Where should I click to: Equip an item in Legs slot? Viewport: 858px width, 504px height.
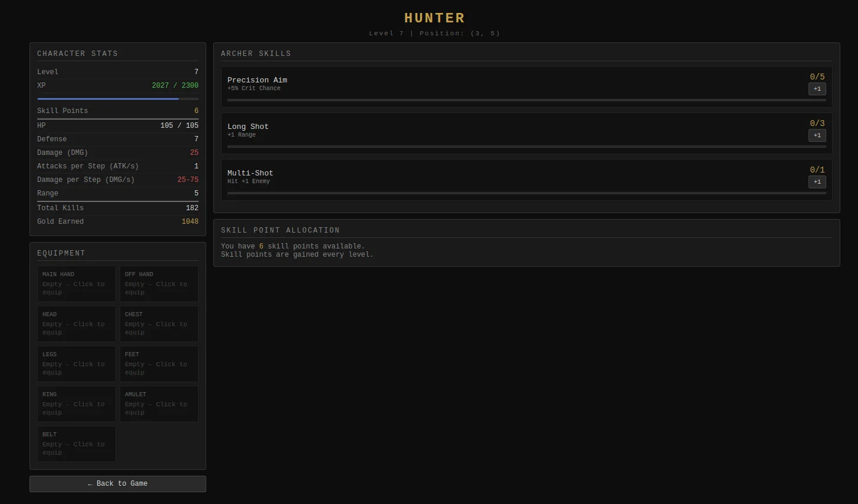click(77, 364)
